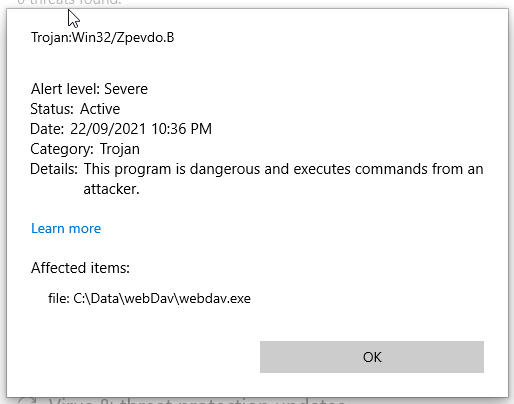Image resolution: width=514 pixels, height=404 pixels.
Task: Click the Trojan:Win32/Zpevdo.B threat title
Action: point(103,38)
